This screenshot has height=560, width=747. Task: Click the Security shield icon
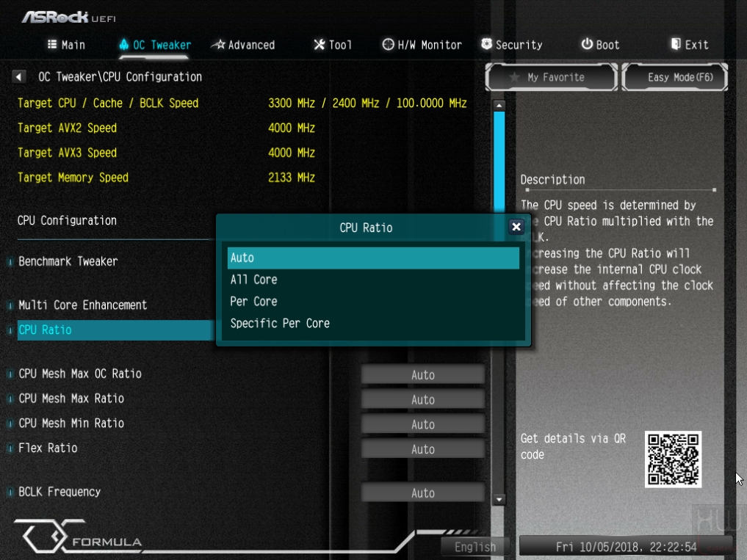(486, 44)
